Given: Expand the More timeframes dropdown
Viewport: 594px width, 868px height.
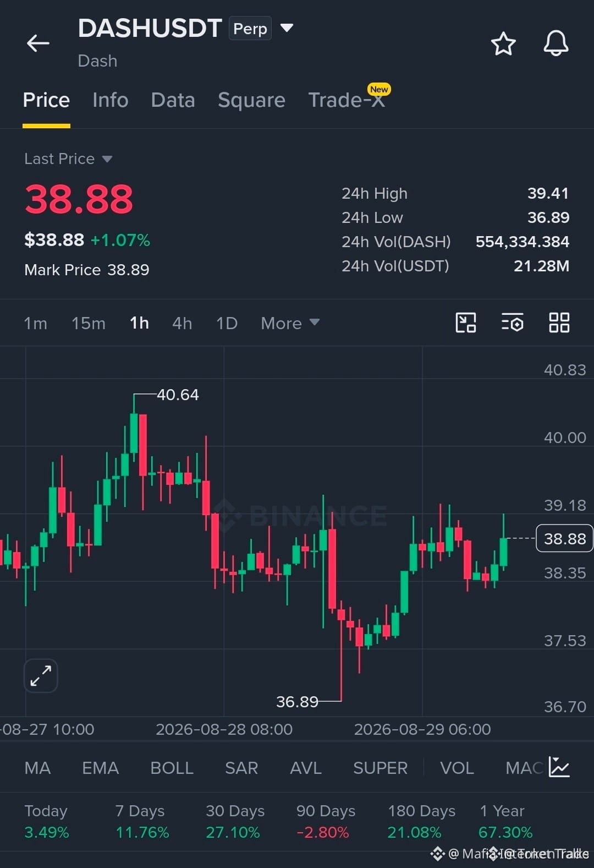Looking at the screenshot, I should pos(290,323).
